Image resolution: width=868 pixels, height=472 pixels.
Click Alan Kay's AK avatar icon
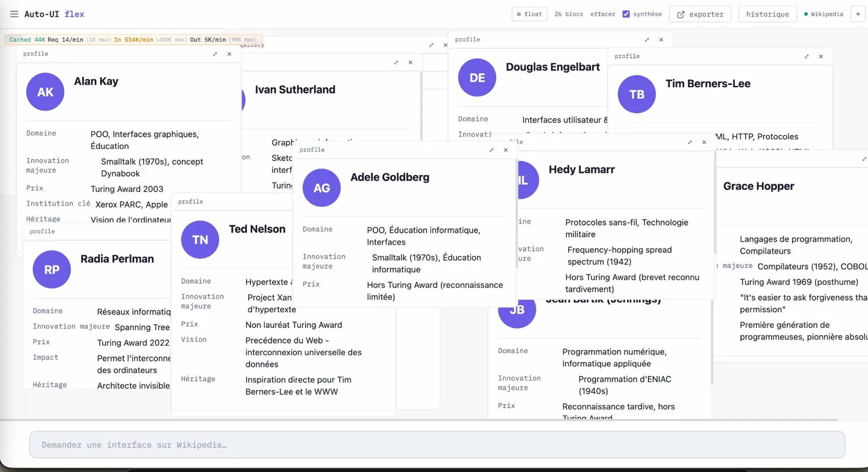click(45, 91)
